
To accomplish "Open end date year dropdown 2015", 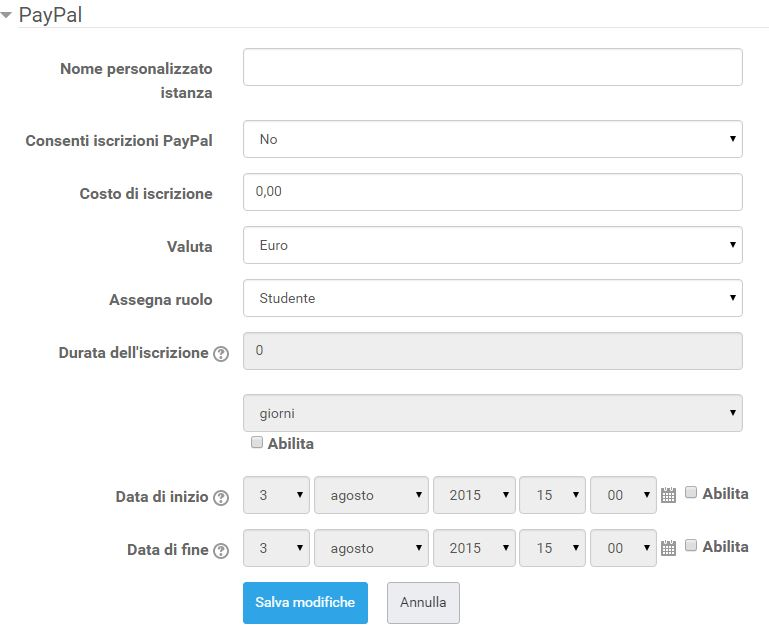I will 474,548.
